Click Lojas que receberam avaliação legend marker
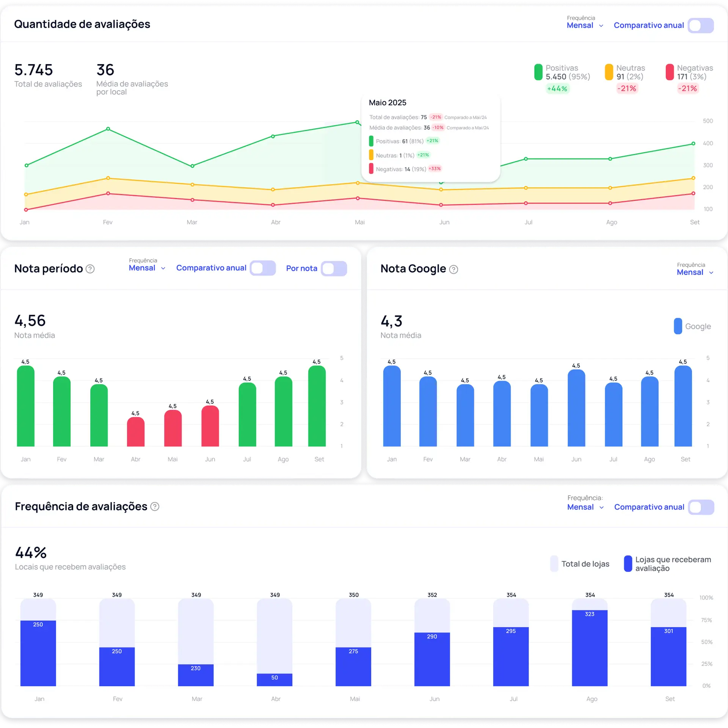The width and height of the screenshot is (728, 728). [628, 563]
